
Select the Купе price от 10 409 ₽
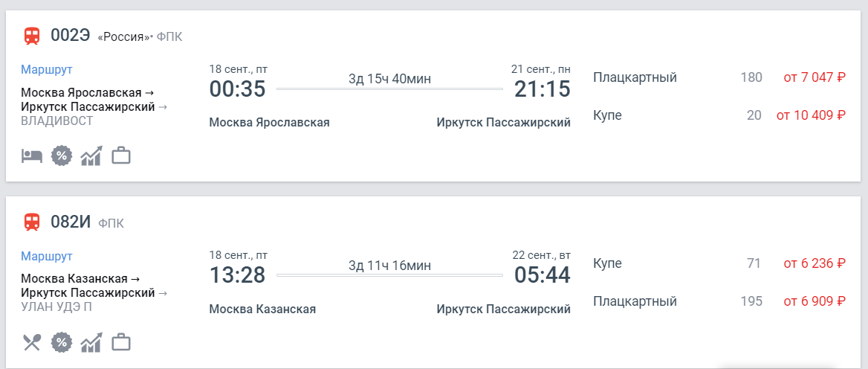tap(811, 115)
